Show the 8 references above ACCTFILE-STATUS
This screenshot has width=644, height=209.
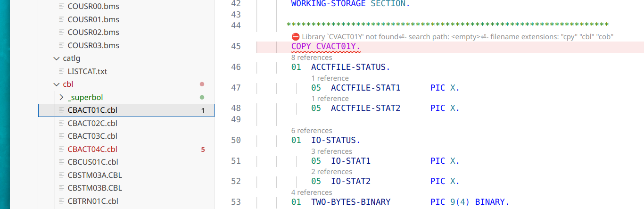tap(312, 57)
